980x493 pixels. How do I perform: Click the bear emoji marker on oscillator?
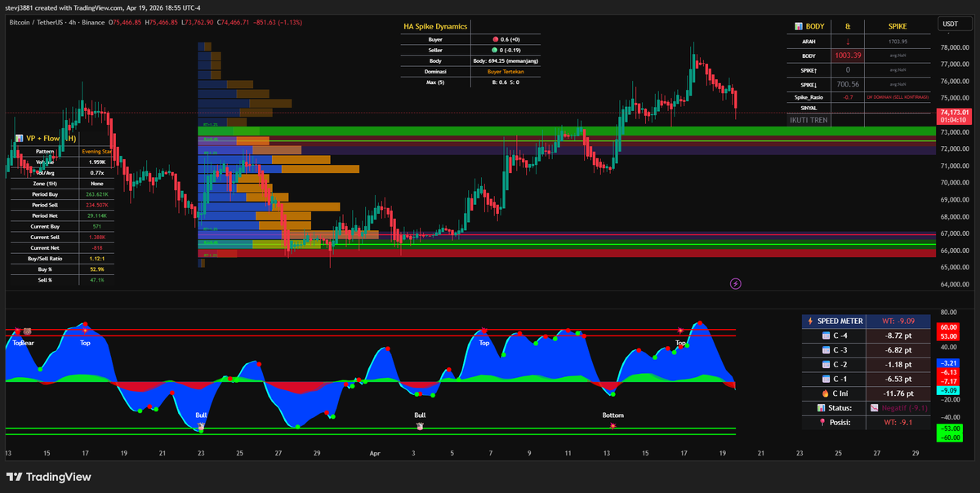point(26,332)
